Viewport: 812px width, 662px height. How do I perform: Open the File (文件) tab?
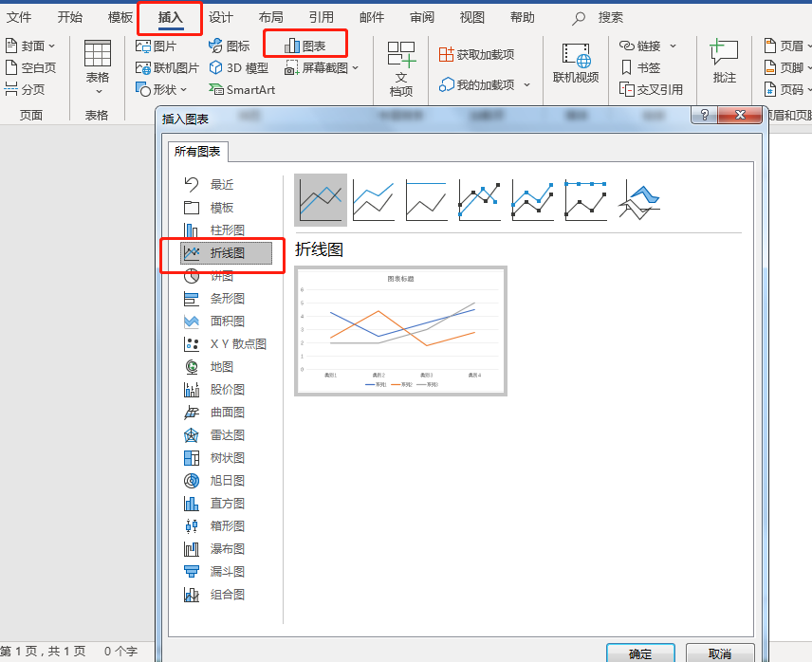19,18
